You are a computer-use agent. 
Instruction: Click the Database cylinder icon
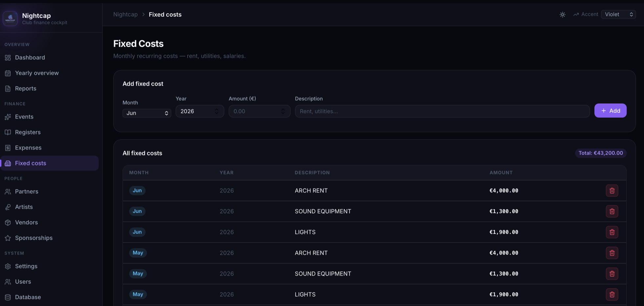click(x=8, y=297)
